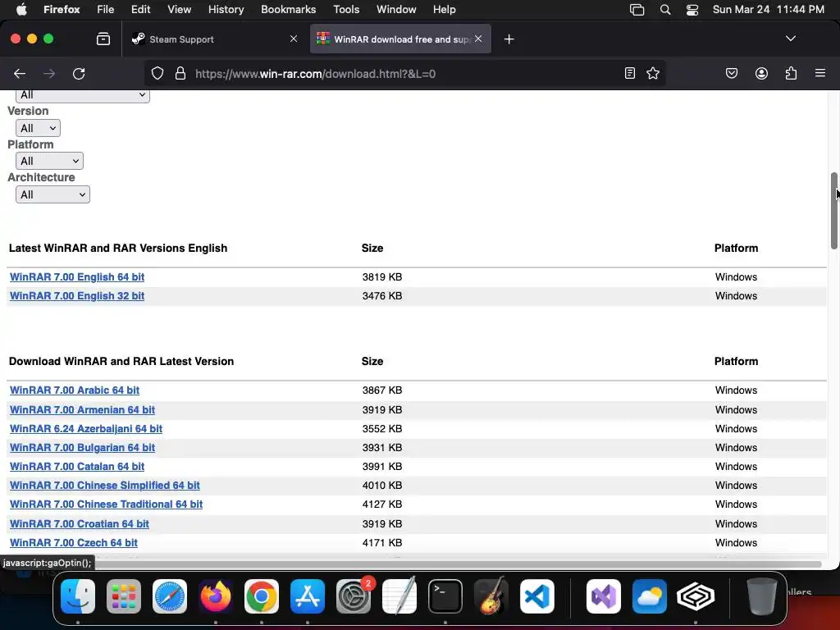Open Terminal from the dock

[x=445, y=596]
